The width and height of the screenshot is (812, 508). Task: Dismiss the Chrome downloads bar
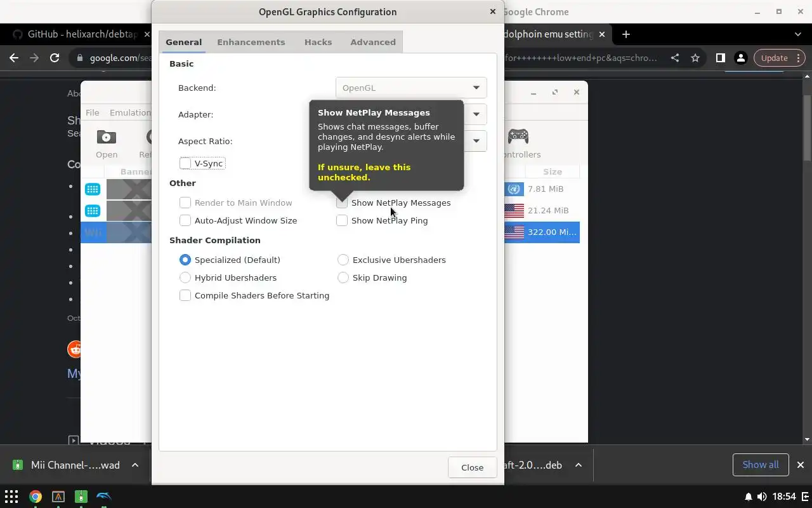[801, 465]
